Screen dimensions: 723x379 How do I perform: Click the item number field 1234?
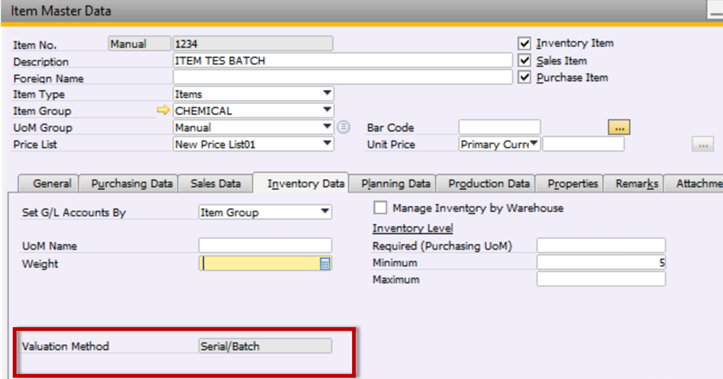coord(253,44)
